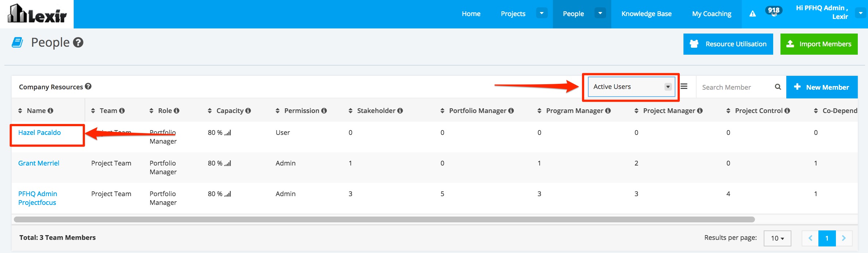The height and width of the screenshot is (253, 868).
Task: Open the People page help icon
Action: 78,43
